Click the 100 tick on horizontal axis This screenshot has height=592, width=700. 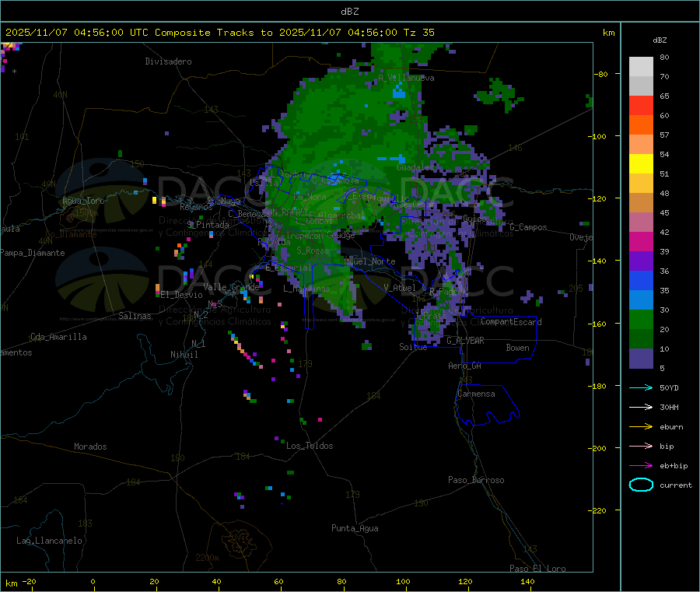click(x=403, y=581)
